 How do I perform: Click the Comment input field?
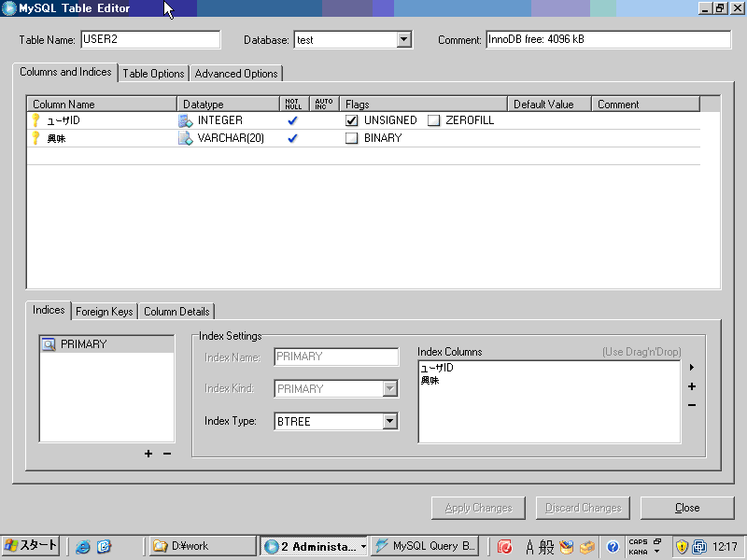point(609,39)
